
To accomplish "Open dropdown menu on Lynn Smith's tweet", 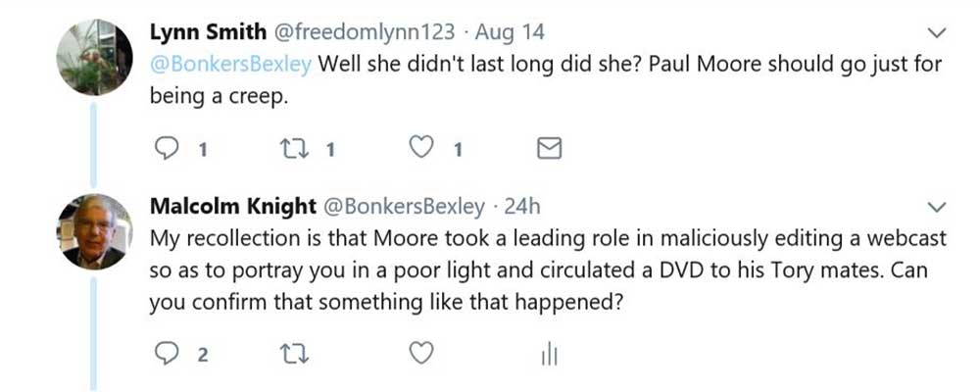I will coord(937,34).
